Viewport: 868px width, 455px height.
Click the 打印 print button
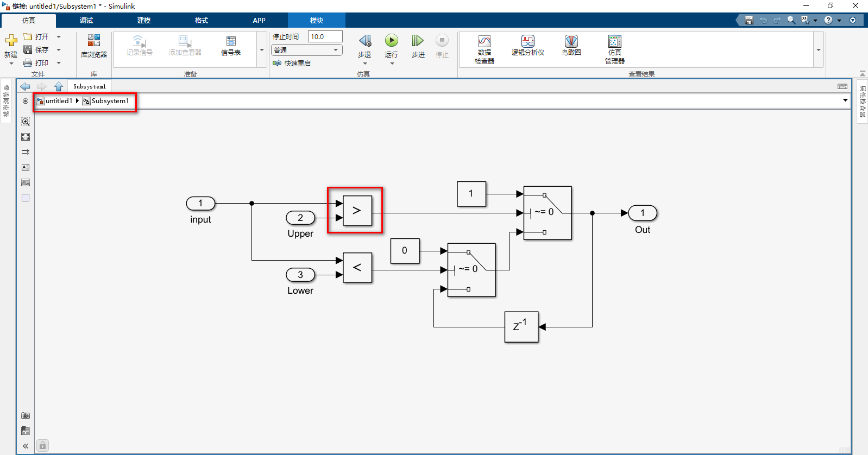36,63
